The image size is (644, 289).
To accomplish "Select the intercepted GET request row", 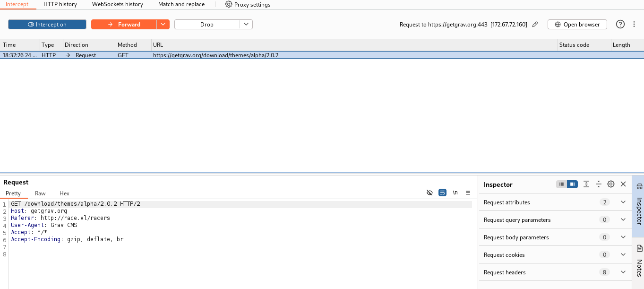I will coord(322,55).
